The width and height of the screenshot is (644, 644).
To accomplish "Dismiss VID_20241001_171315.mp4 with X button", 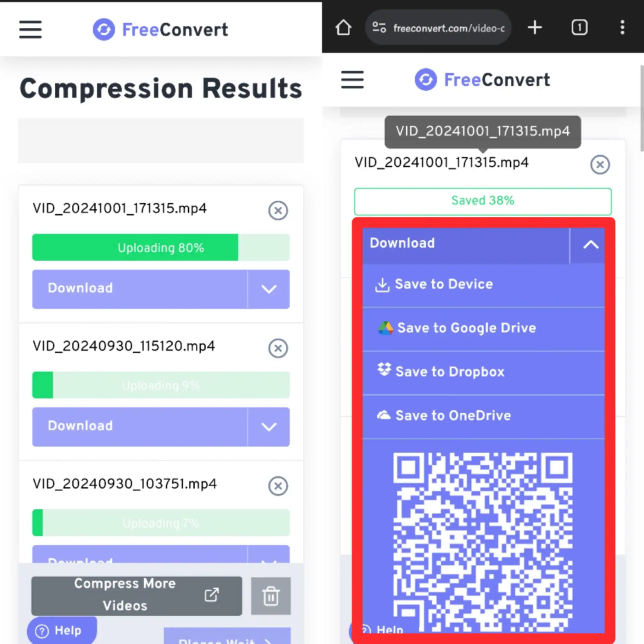I will point(600,164).
